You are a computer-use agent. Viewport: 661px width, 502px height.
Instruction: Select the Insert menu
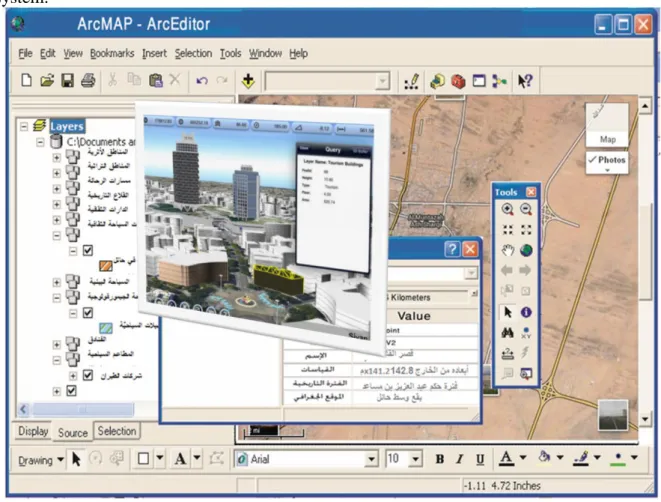[x=154, y=54]
